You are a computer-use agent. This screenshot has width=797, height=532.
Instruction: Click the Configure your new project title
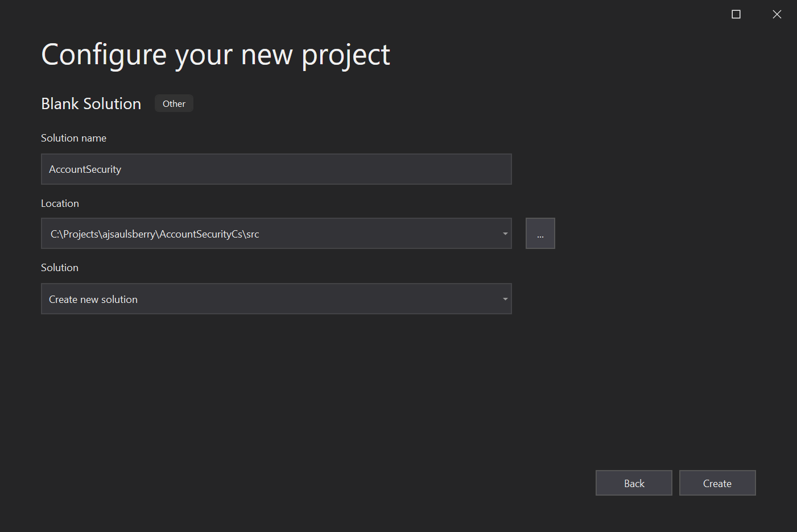click(216, 56)
